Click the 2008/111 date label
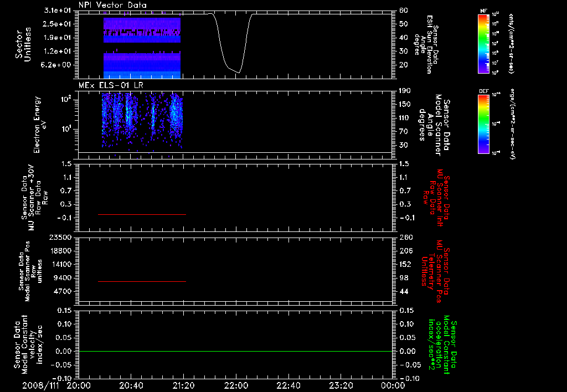The image size is (567, 392). 41,385
